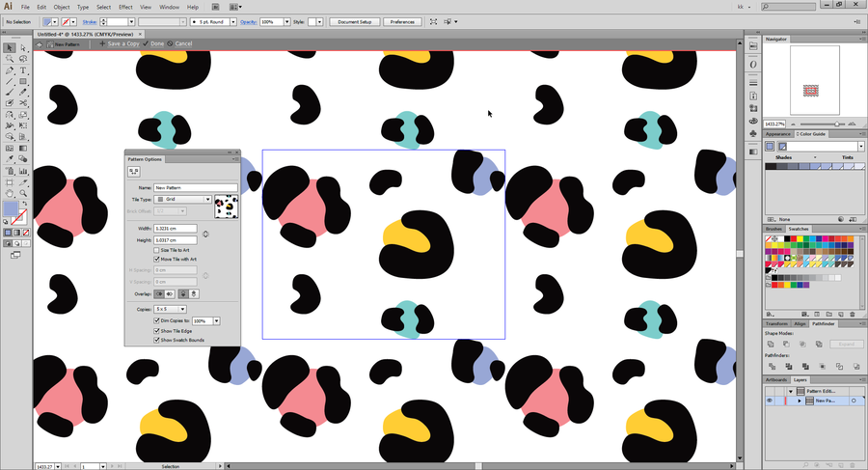Select the Selection tool in the toolbox
The height and width of the screenshot is (470, 868).
10,47
